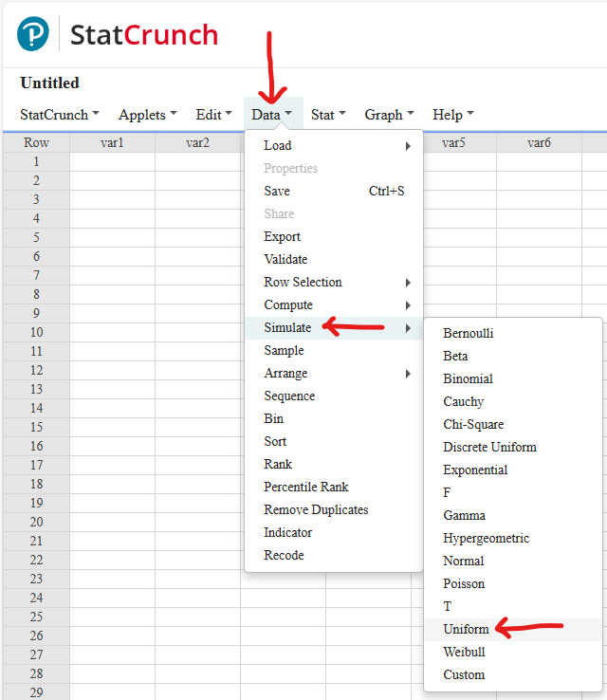
Task: Click the cell in var6 row 3
Action: (x=539, y=199)
